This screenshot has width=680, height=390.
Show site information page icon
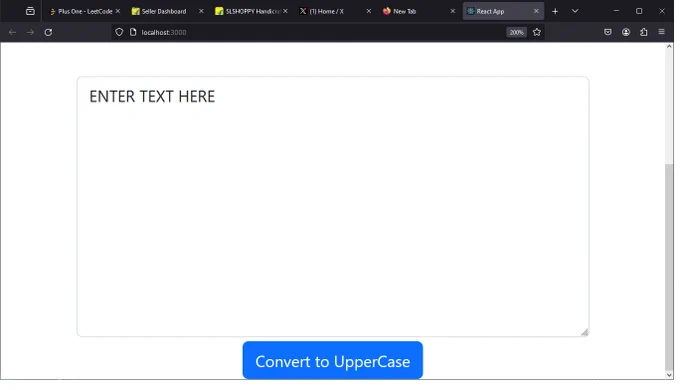tap(134, 33)
